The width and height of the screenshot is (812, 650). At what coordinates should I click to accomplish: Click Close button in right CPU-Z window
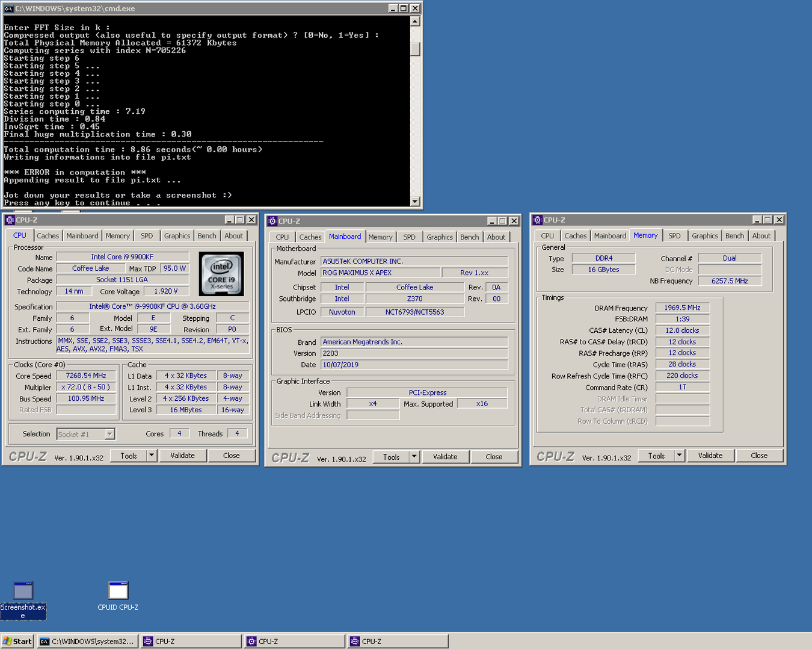[759, 456]
